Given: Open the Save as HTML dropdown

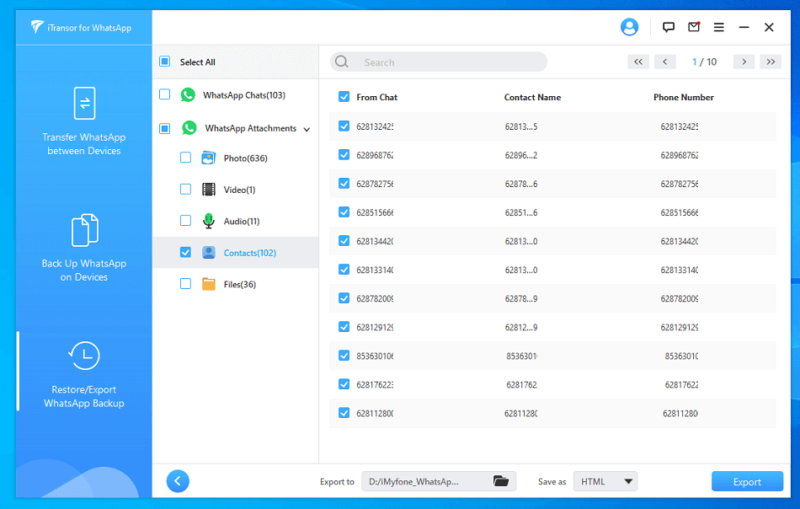Looking at the screenshot, I should 606,481.
